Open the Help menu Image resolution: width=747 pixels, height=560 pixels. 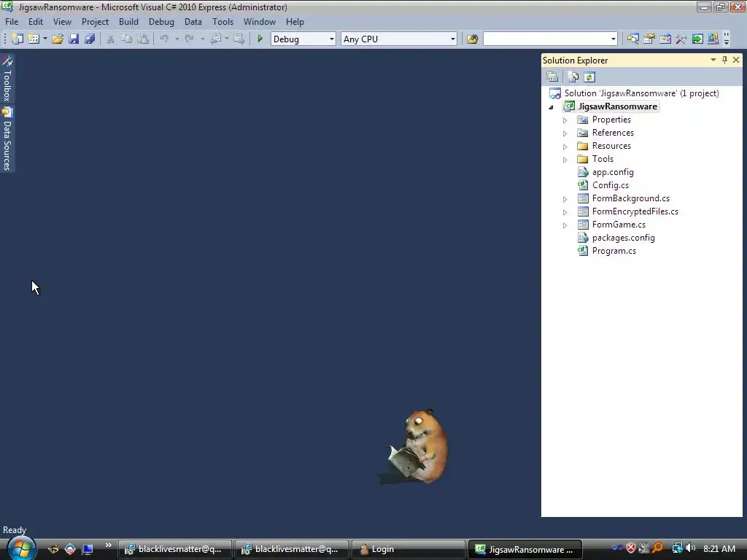coord(295,22)
